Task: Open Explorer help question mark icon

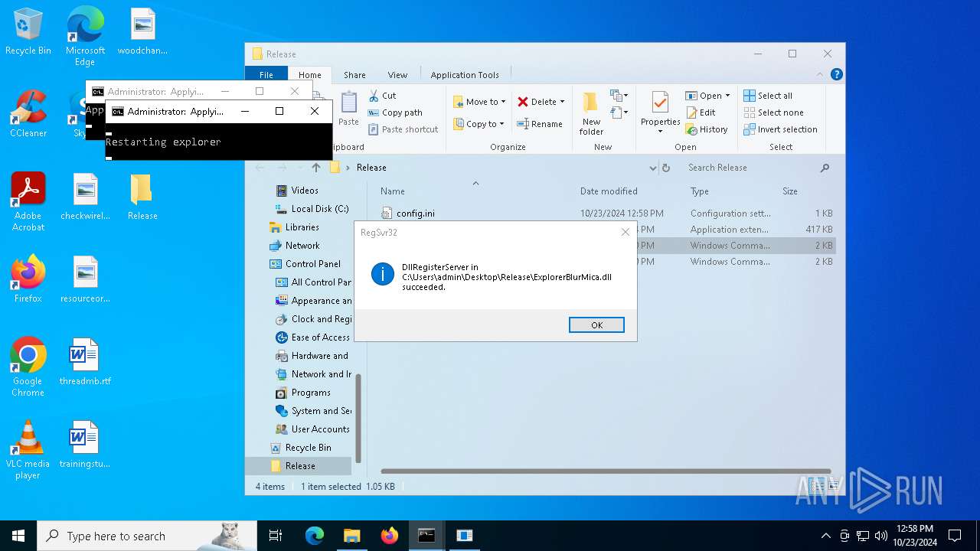Action: coord(837,74)
